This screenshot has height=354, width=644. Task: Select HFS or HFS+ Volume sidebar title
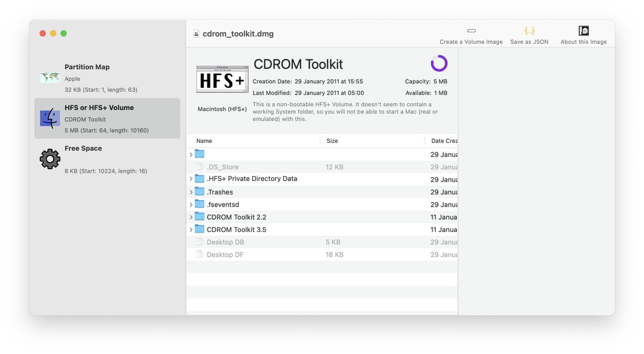(x=99, y=107)
